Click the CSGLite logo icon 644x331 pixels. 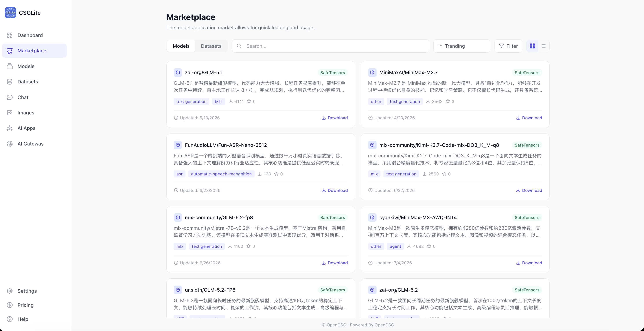coord(10,13)
